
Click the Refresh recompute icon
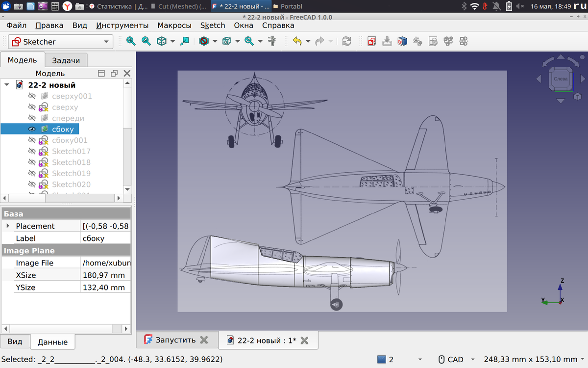click(x=346, y=42)
